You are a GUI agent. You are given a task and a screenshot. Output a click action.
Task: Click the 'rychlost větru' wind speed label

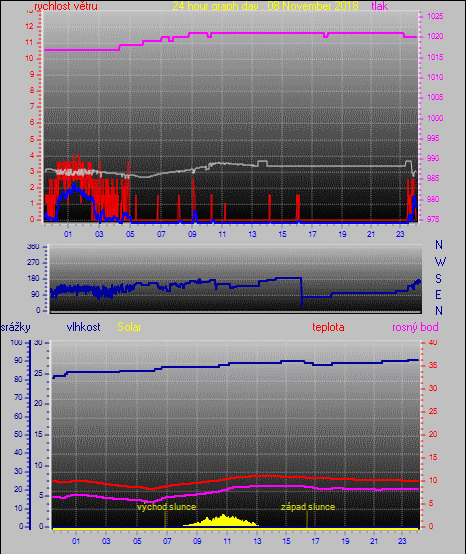66,6
